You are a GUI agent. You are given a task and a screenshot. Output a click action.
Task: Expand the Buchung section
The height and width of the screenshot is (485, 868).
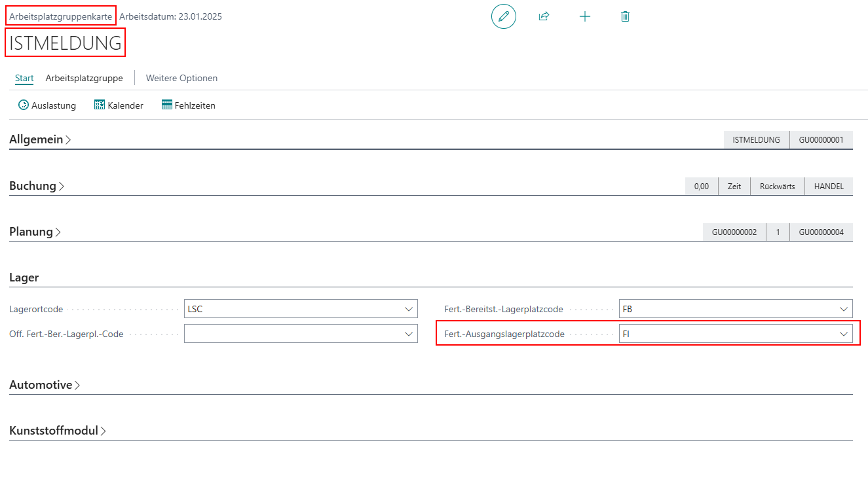coord(37,186)
